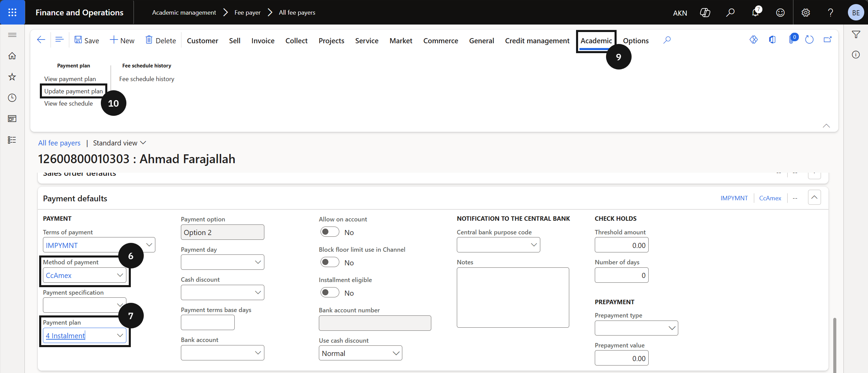Switch to Academic tab
The width and height of the screenshot is (868, 373).
point(596,41)
